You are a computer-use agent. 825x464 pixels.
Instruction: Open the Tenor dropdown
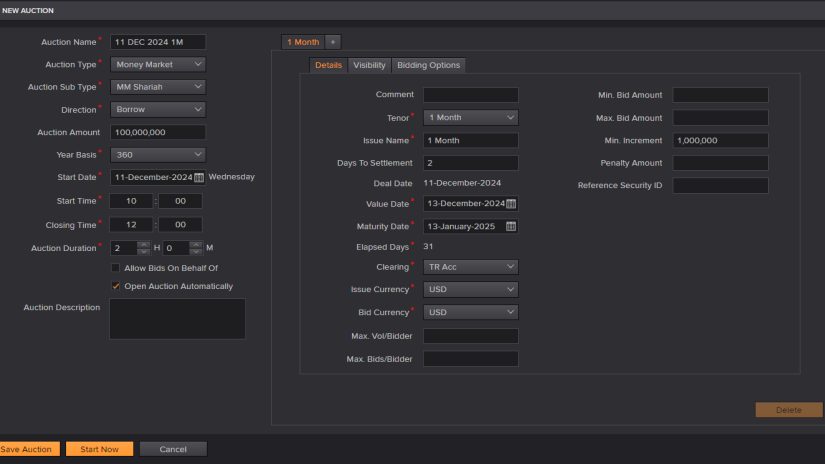[471, 117]
